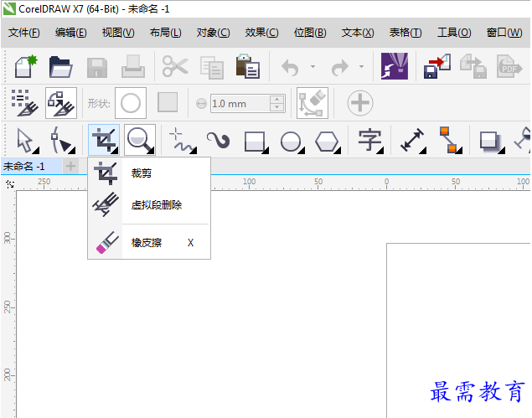Create a new document with New icon
532x418 pixels.
click(26, 66)
